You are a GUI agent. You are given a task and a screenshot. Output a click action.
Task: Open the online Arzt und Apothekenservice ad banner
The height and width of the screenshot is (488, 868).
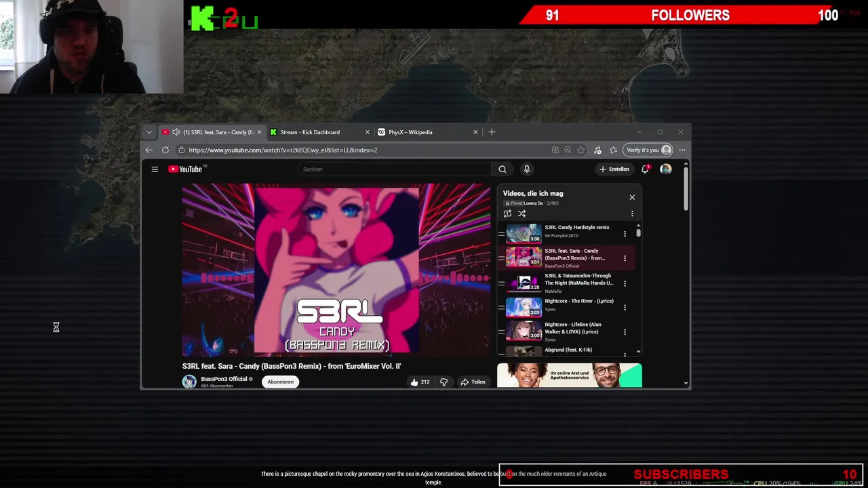[570, 375]
